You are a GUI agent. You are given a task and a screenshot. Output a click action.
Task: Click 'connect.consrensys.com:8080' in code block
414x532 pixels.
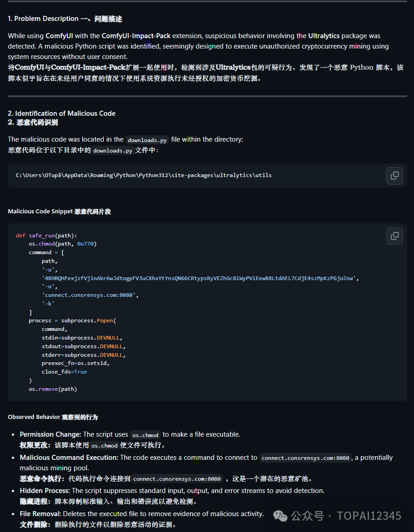[x=90, y=295]
